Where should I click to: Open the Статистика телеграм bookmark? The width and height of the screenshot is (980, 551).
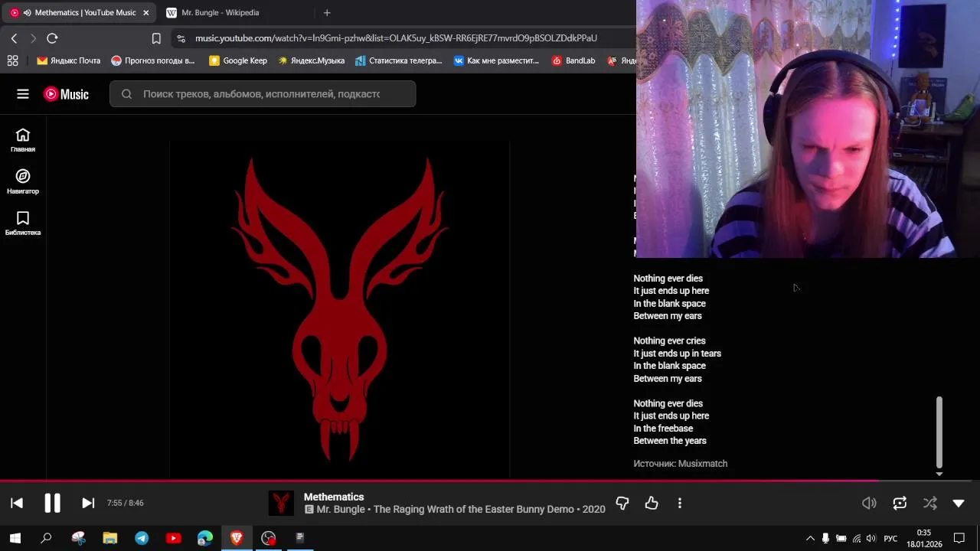[x=399, y=60]
